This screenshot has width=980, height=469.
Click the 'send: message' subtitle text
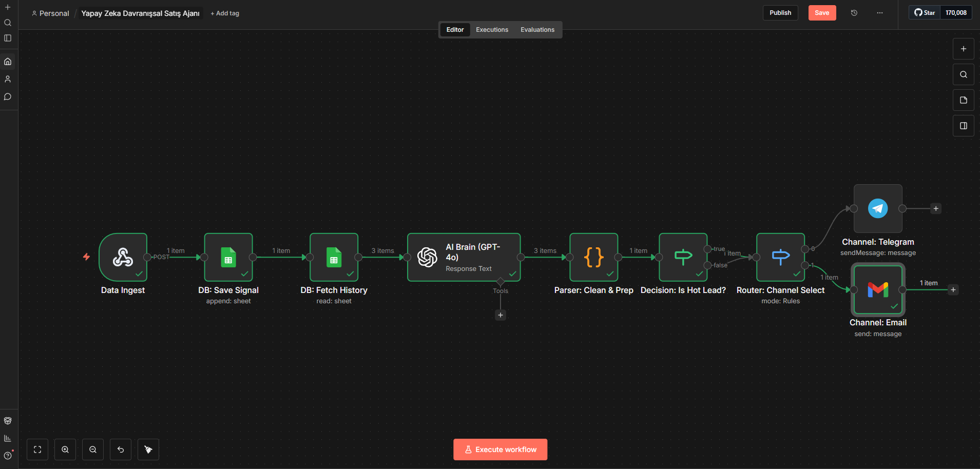tap(878, 334)
